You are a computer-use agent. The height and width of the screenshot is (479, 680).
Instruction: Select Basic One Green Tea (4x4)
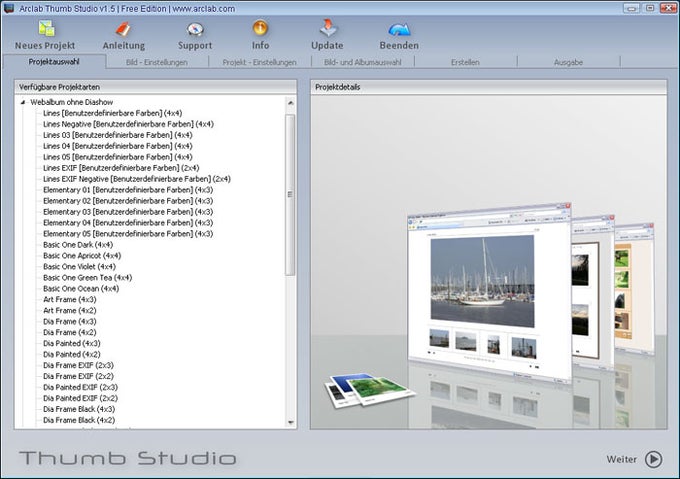tap(88, 278)
